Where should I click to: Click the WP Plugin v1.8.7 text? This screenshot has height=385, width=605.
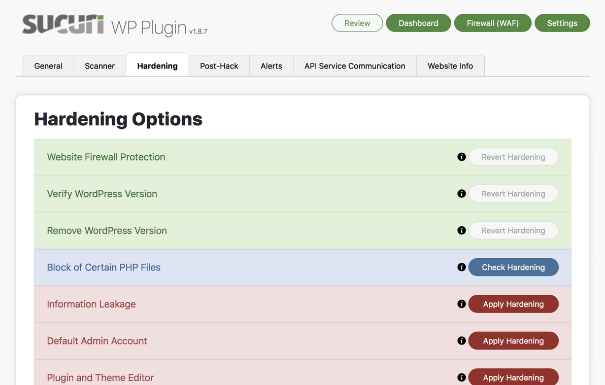[x=159, y=28]
